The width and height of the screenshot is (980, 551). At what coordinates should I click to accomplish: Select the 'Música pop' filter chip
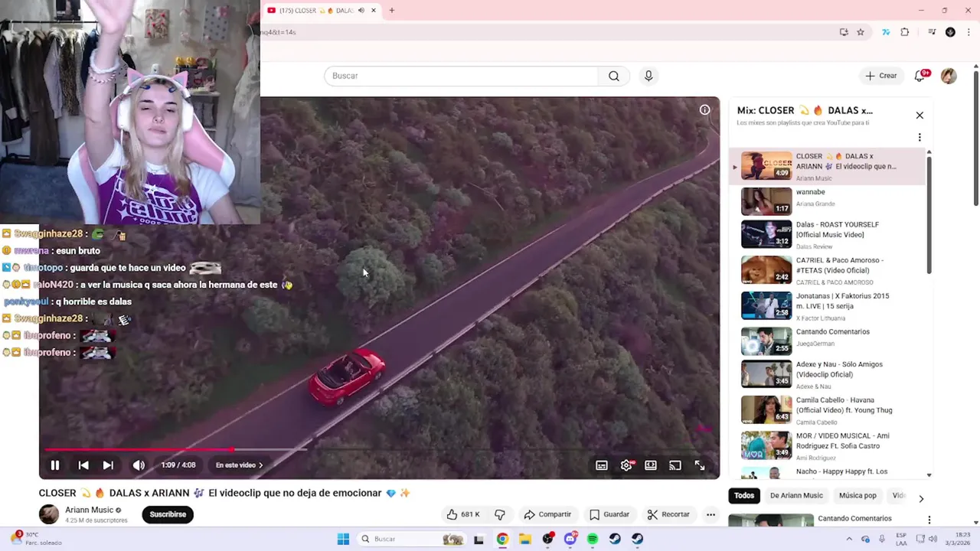coord(857,495)
